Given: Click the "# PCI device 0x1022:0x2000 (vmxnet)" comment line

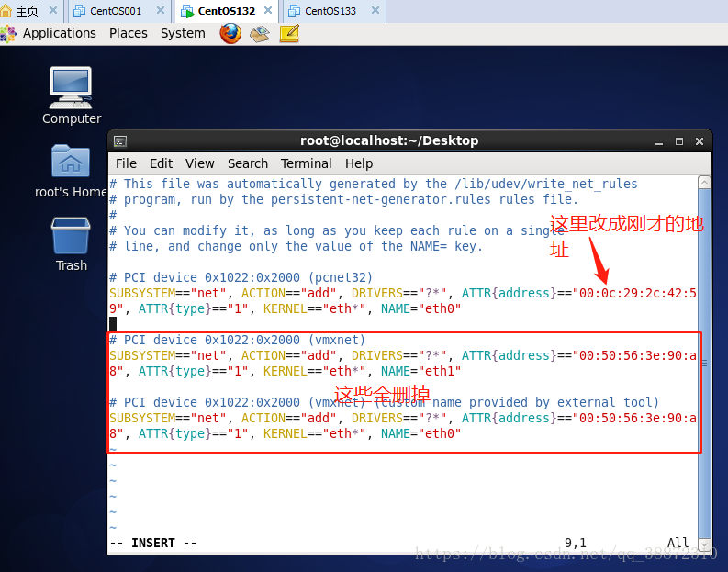Looking at the screenshot, I should pos(237,340).
